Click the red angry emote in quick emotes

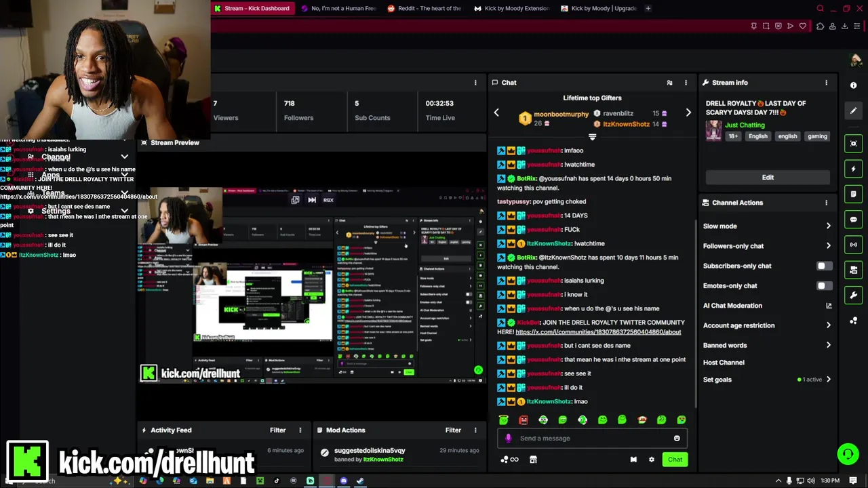click(x=523, y=420)
